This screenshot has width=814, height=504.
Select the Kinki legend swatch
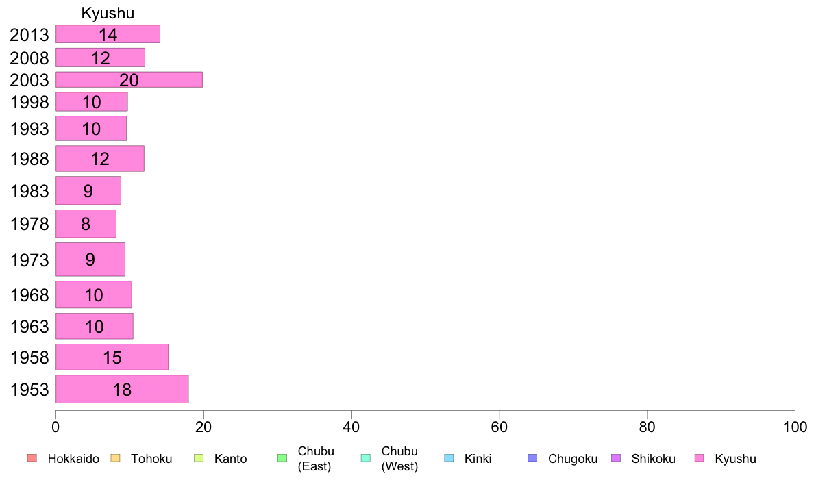pos(449,458)
